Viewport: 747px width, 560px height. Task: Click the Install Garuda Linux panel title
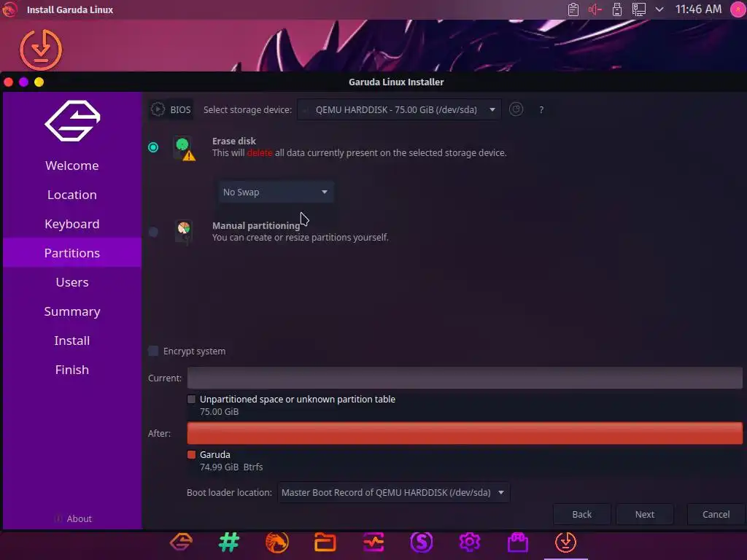[70, 9]
